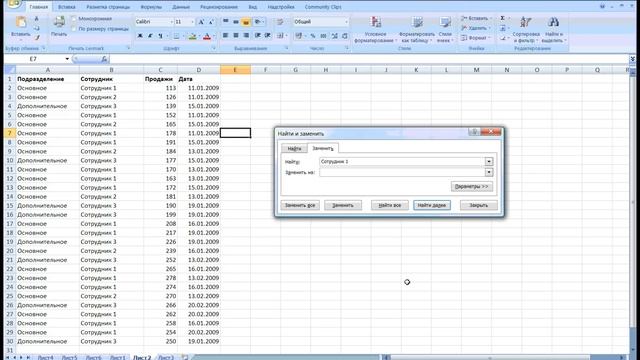Select the Лист4 sheet tab
This screenshot has height=360, width=640.
click(45, 357)
